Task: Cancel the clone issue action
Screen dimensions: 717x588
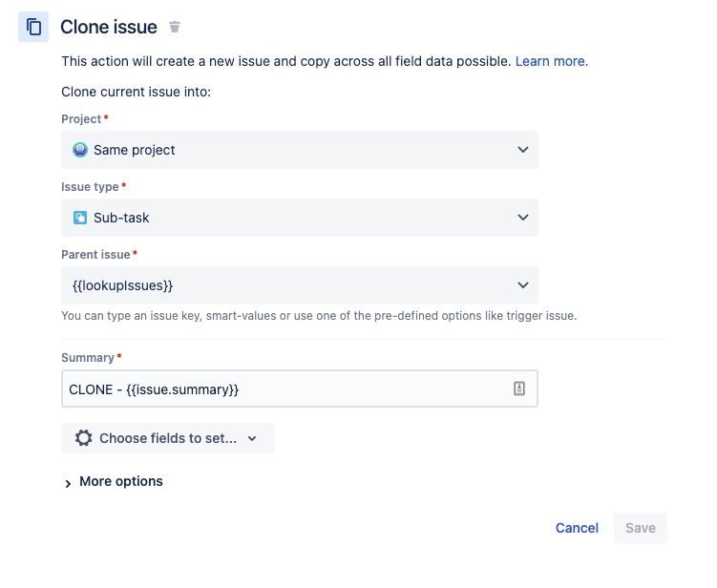Action: click(x=577, y=528)
